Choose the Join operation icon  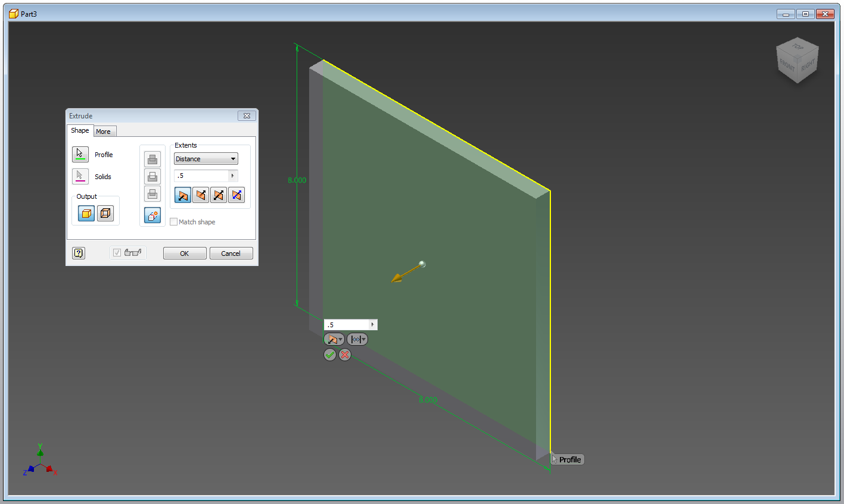tap(152, 159)
